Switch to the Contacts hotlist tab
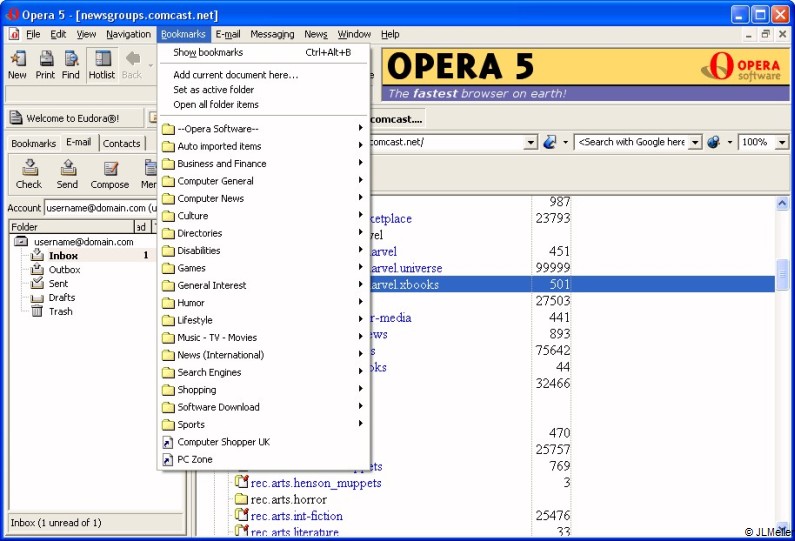Image resolution: width=795 pixels, height=541 pixels. pyautogui.click(x=122, y=143)
